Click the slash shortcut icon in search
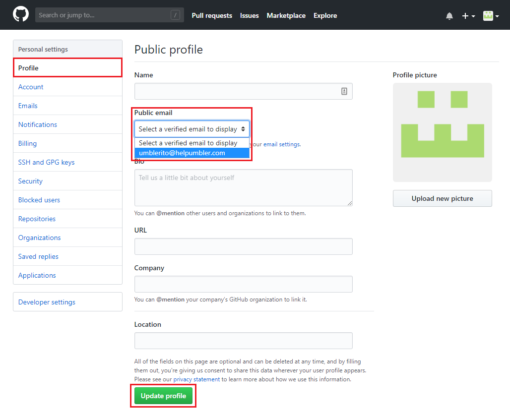510x420 pixels. (175, 15)
